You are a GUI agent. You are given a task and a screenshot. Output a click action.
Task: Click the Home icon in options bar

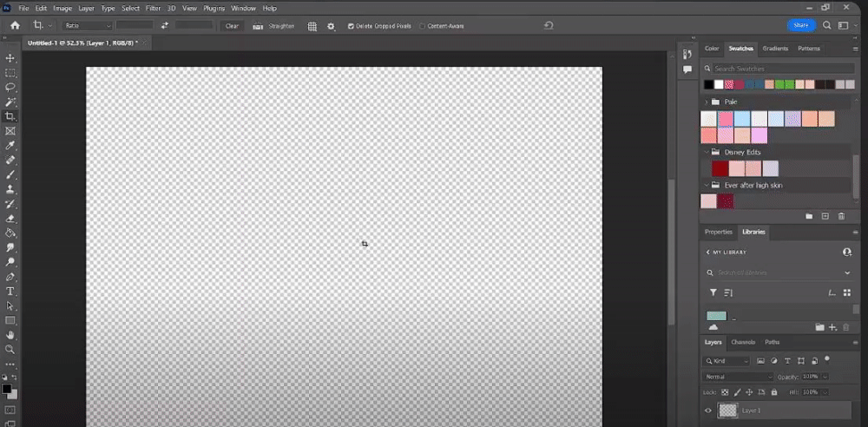click(x=15, y=25)
